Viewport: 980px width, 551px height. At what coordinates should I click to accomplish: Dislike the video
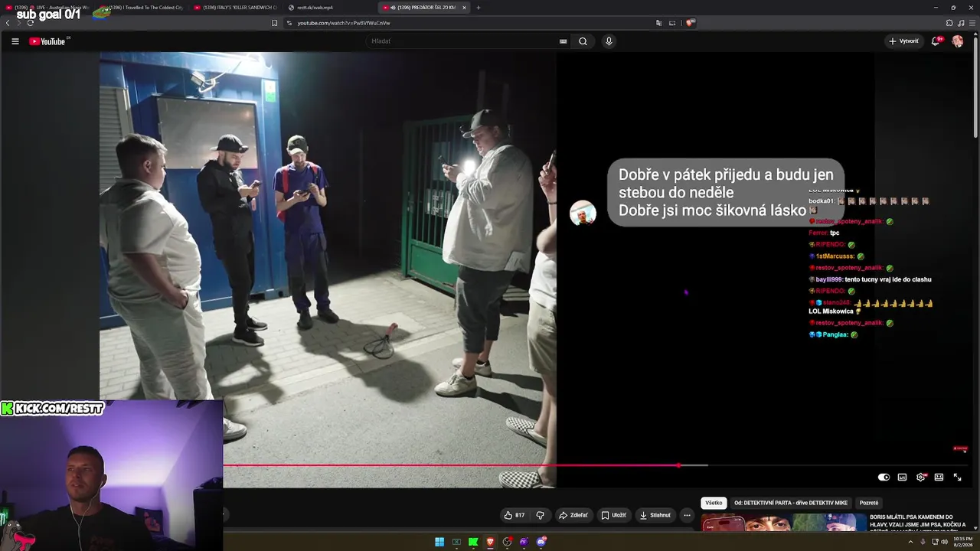pyautogui.click(x=541, y=515)
